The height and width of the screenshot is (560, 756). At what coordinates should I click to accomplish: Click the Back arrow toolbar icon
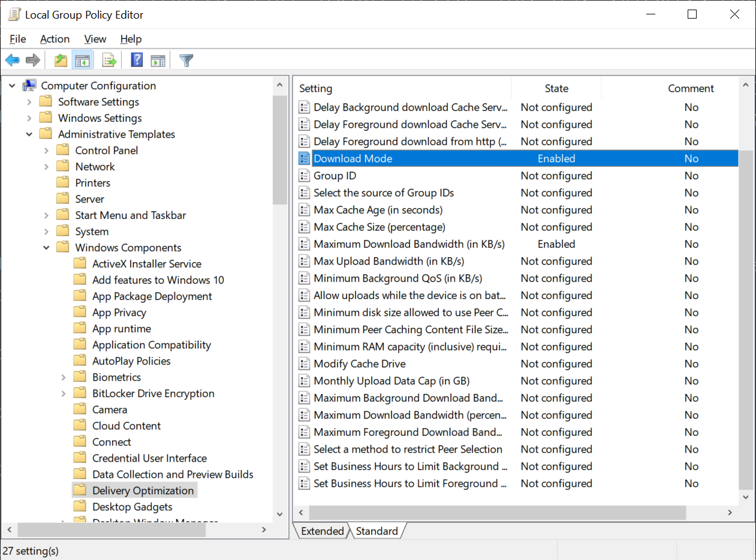click(12, 60)
